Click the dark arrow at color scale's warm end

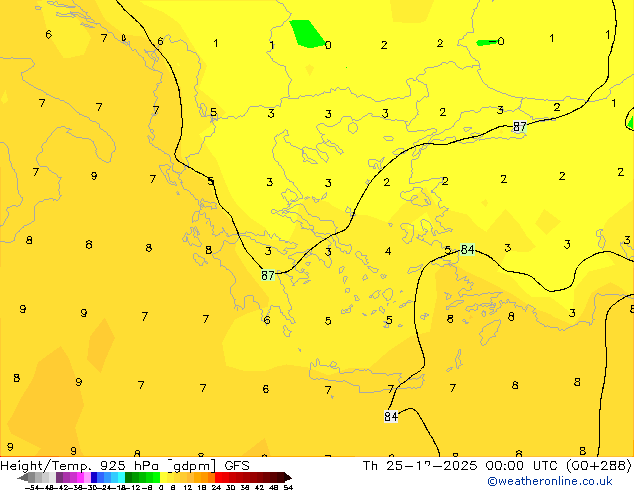(287, 477)
